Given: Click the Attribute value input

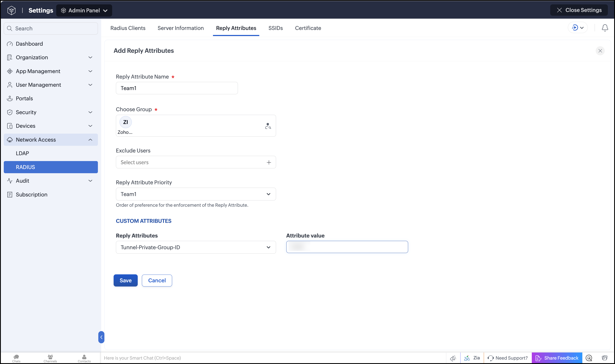Looking at the screenshot, I should coord(347,247).
